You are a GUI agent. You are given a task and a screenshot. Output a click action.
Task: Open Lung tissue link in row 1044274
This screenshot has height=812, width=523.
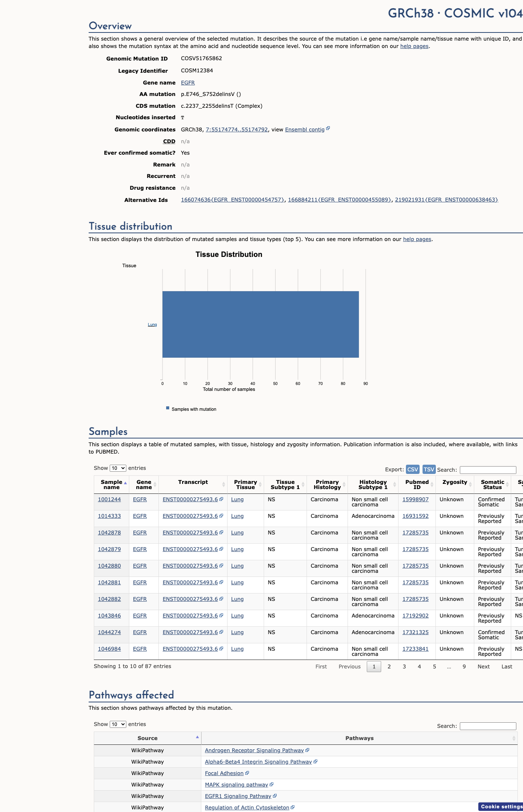pyautogui.click(x=237, y=632)
